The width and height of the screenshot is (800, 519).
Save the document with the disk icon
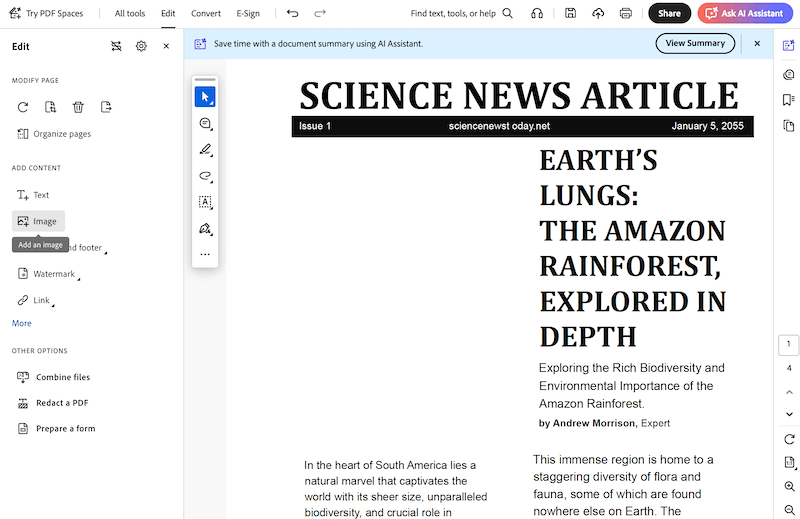pos(570,13)
